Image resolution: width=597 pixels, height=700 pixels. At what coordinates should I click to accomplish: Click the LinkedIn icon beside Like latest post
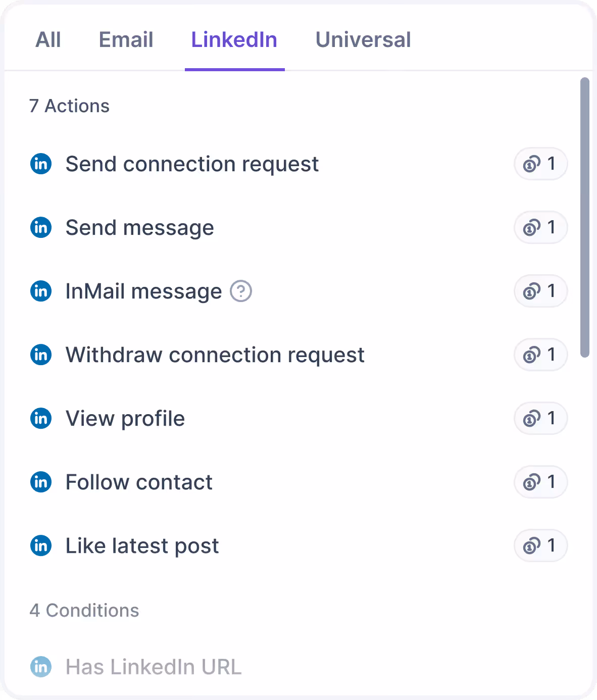point(41,546)
